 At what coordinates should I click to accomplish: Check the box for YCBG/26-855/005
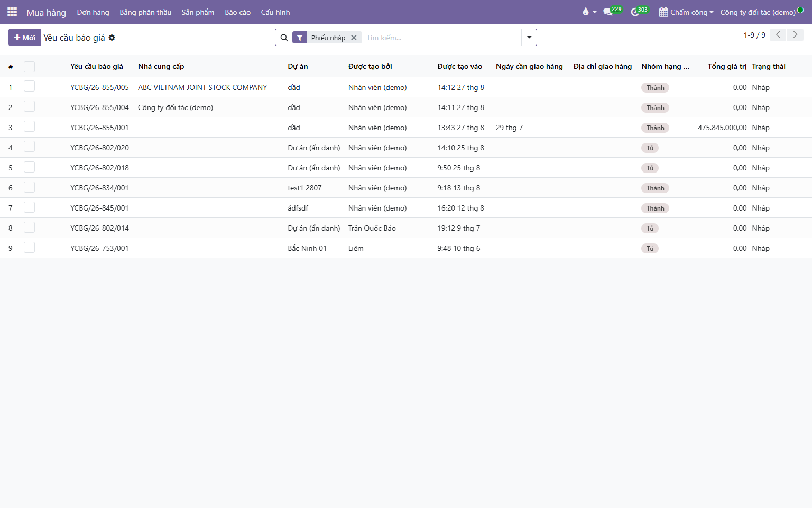[29, 87]
